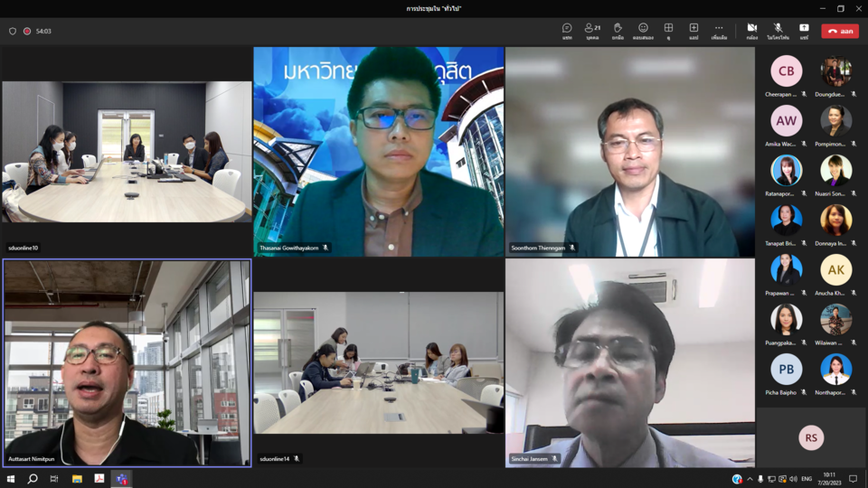Screen dimensions: 868x488
Task: Select the Thasanai Gowithayakorn video tile
Action: (379, 152)
